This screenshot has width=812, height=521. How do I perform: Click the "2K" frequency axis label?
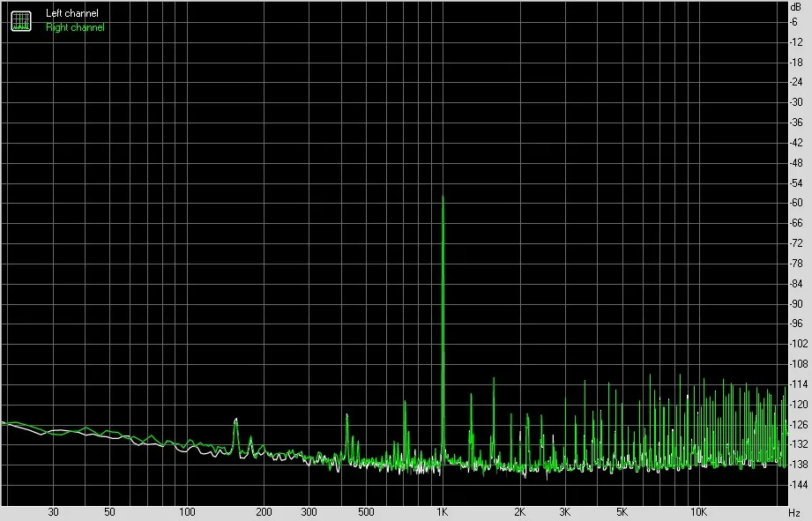(519, 512)
